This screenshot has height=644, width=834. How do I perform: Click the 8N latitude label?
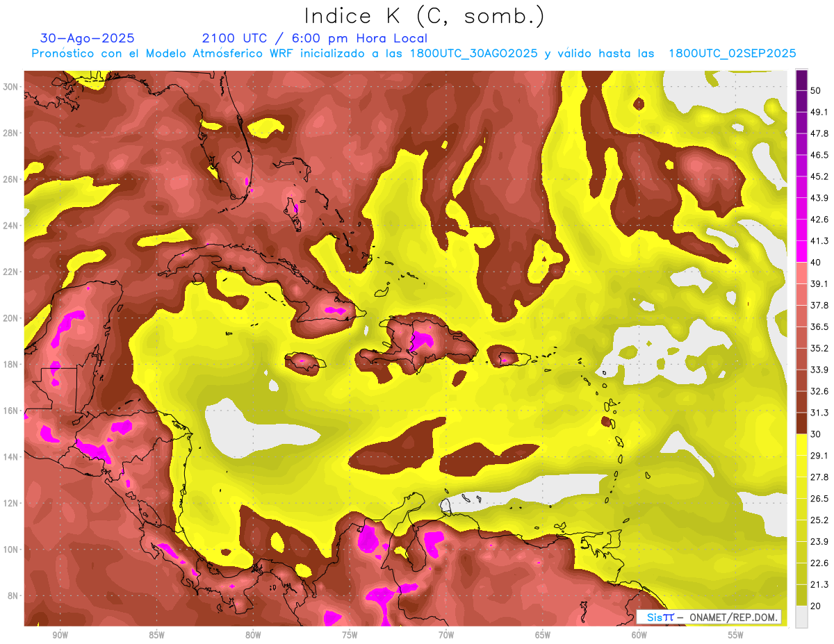click(x=14, y=595)
